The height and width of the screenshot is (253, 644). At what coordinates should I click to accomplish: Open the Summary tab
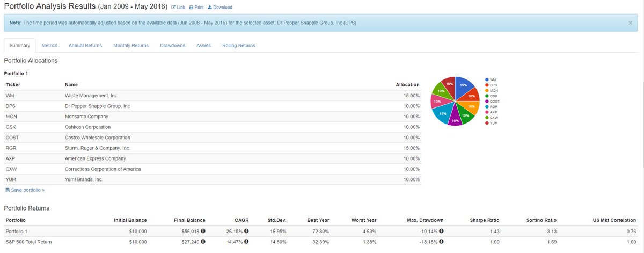pos(20,46)
